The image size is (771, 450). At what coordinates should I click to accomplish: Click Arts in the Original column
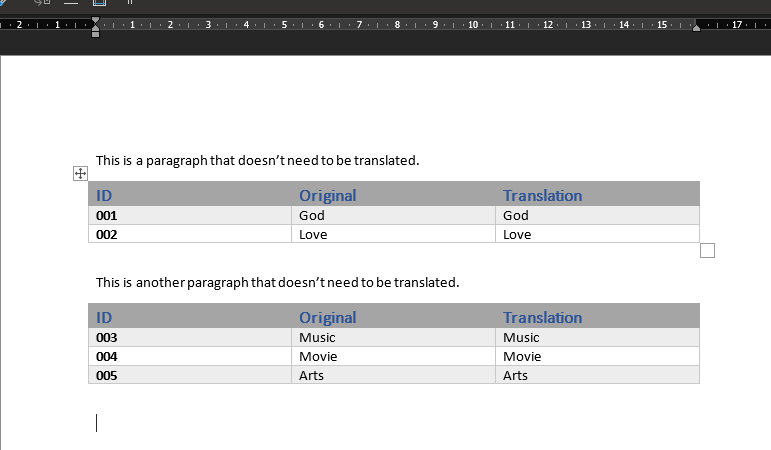(x=311, y=375)
